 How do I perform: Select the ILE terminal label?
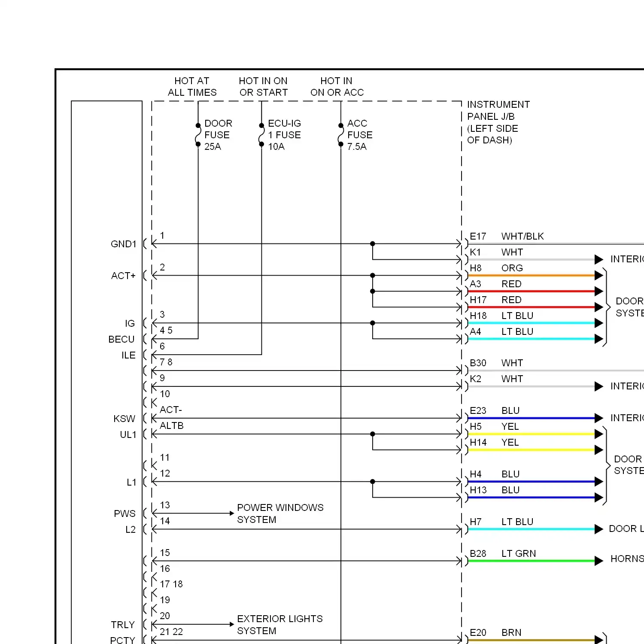tap(128, 355)
